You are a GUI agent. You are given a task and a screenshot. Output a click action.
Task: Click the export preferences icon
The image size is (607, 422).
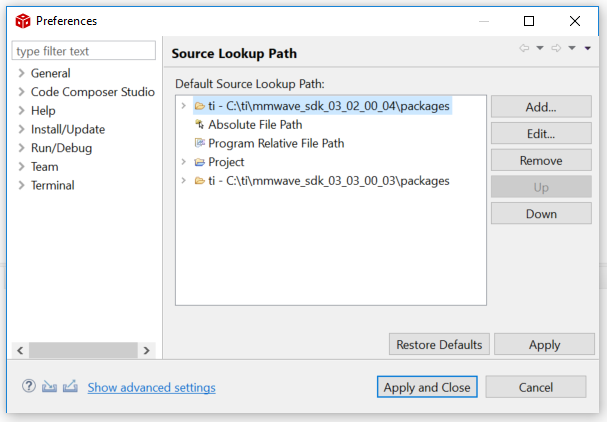click(x=70, y=386)
